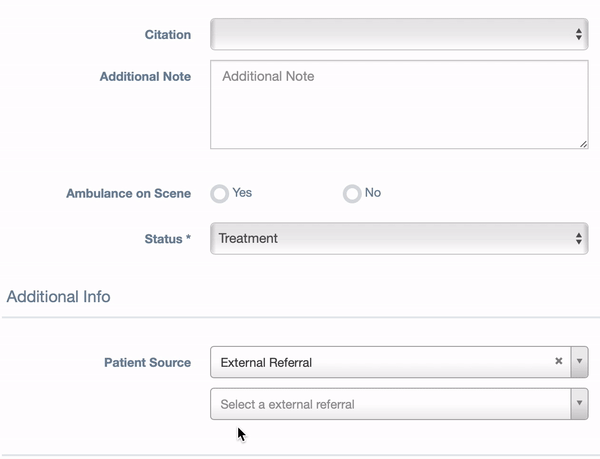Image resolution: width=600 pixels, height=459 pixels.
Task: Click the Status stepper arrows icon
Action: [x=579, y=239]
